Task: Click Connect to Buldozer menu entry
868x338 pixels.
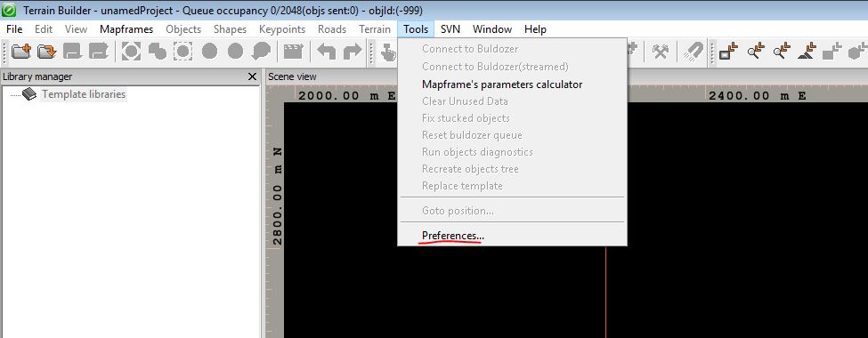Action: [x=513, y=49]
